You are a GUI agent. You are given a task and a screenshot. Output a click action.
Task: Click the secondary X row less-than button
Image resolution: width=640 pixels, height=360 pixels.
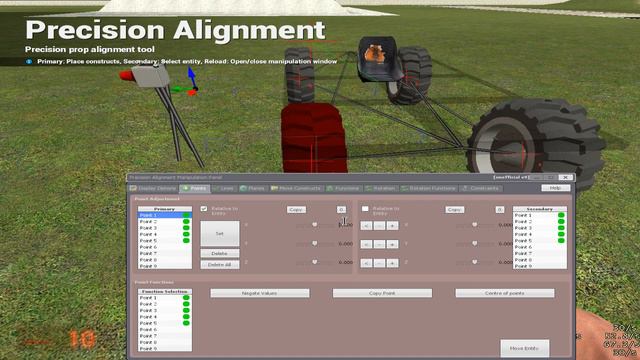(366, 225)
